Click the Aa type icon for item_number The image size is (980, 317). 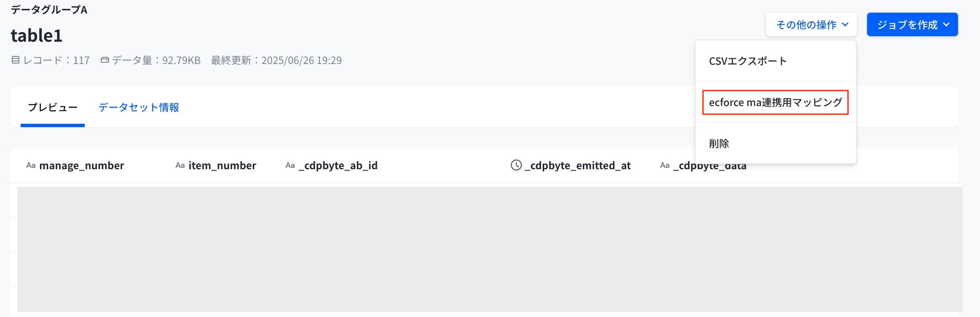pos(180,165)
